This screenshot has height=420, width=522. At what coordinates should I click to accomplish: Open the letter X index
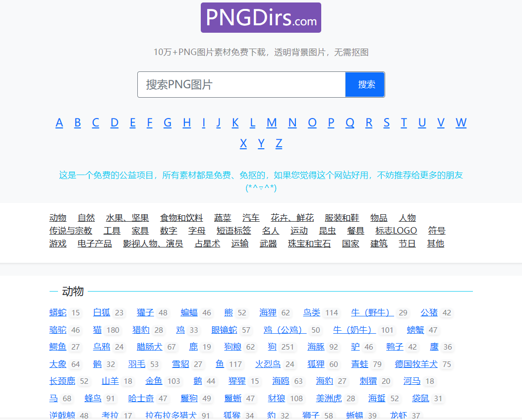[x=243, y=143]
